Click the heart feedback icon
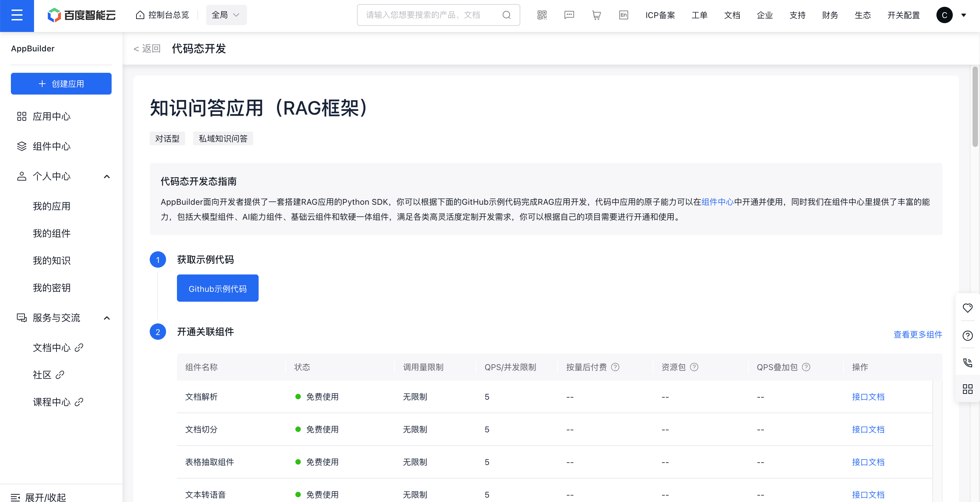 (967, 308)
